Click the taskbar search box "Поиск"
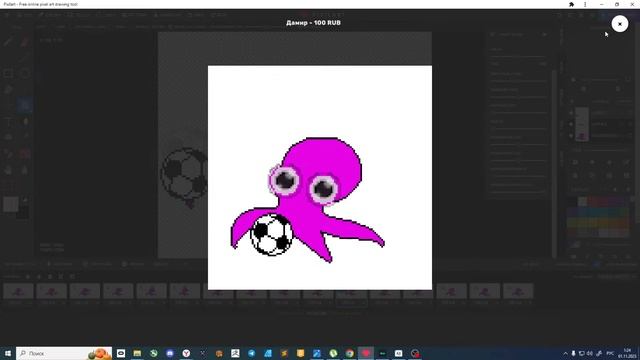The width and height of the screenshot is (640, 360). 64,353
